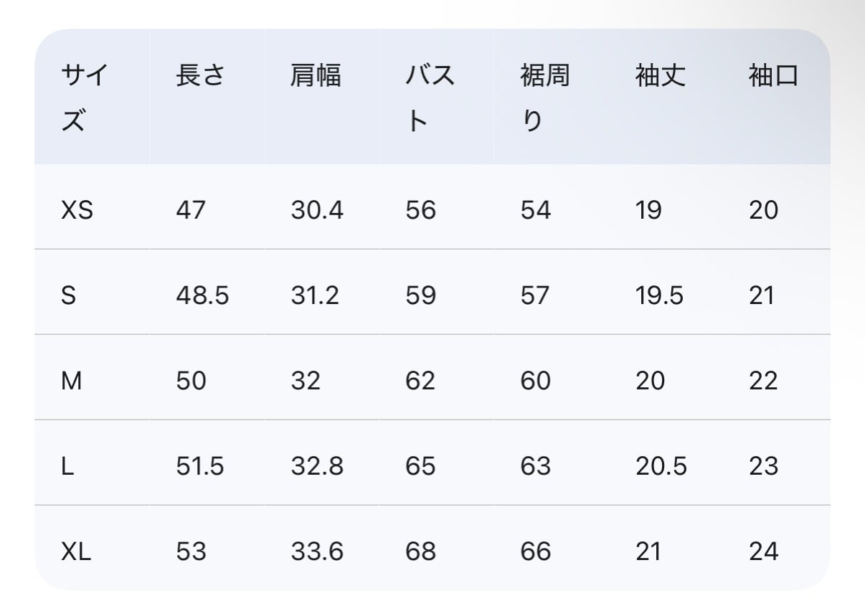Image resolution: width=865 pixels, height=616 pixels.
Task: Click the M size row label
Action: pyautogui.click(x=72, y=381)
